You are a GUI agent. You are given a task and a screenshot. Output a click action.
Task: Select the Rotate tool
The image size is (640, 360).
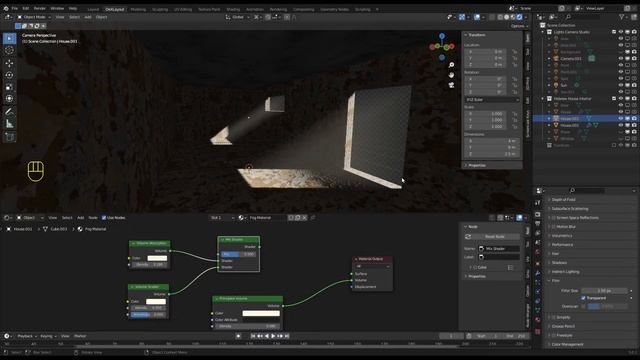tap(9, 75)
